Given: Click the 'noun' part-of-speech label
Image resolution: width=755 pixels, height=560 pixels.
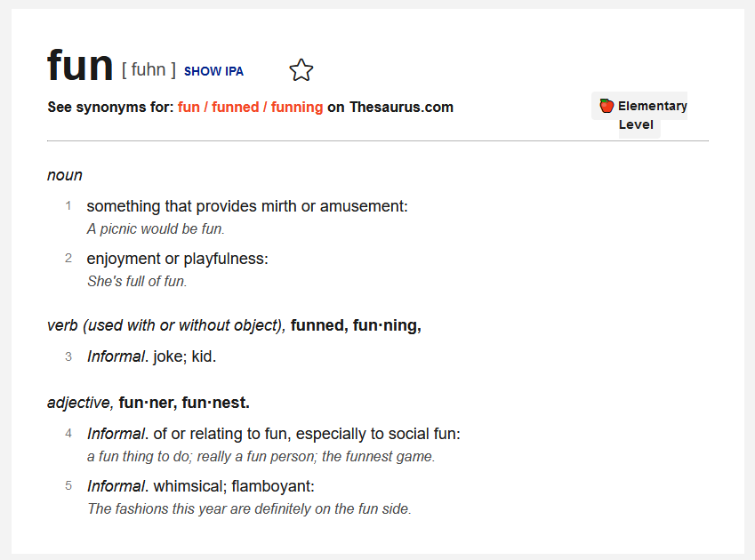Looking at the screenshot, I should click(65, 175).
